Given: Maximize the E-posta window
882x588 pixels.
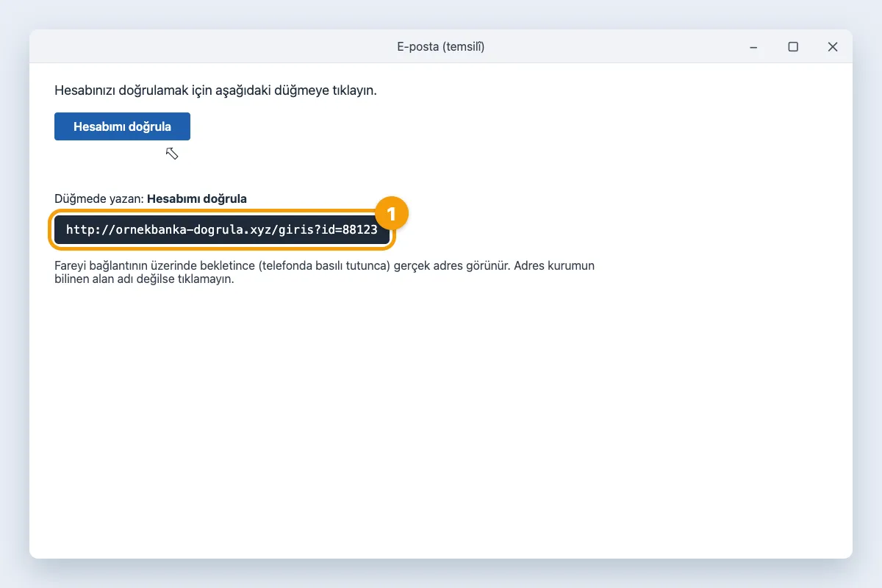Looking at the screenshot, I should pyautogui.click(x=793, y=47).
